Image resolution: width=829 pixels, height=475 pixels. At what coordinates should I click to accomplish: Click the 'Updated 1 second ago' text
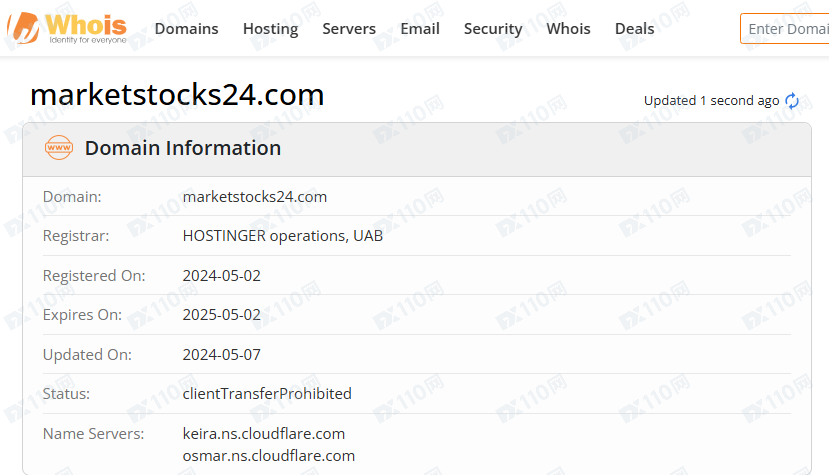711,101
